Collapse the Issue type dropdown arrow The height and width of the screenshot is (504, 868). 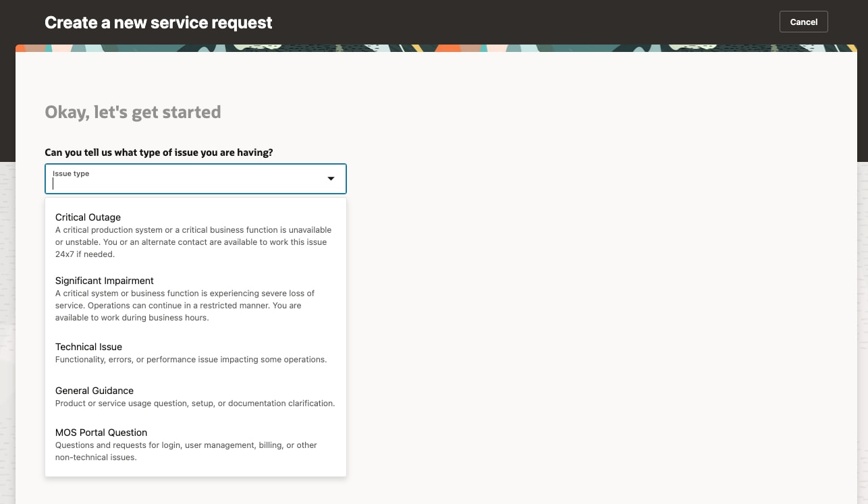coord(331,179)
